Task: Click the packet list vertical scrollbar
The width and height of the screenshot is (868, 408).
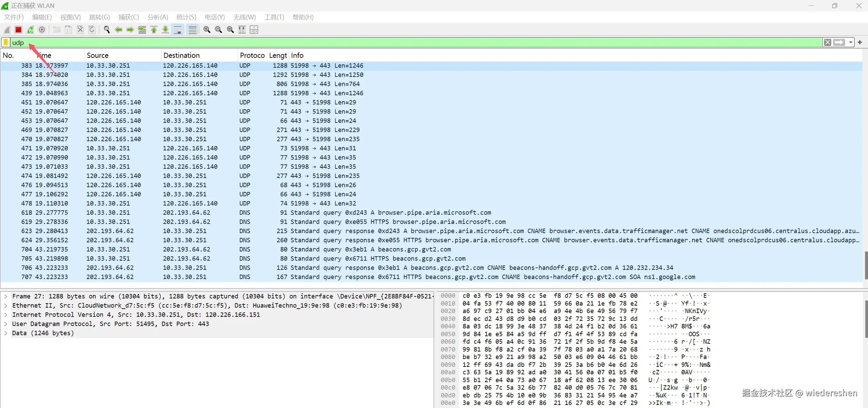Action: click(x=866, y=265)
